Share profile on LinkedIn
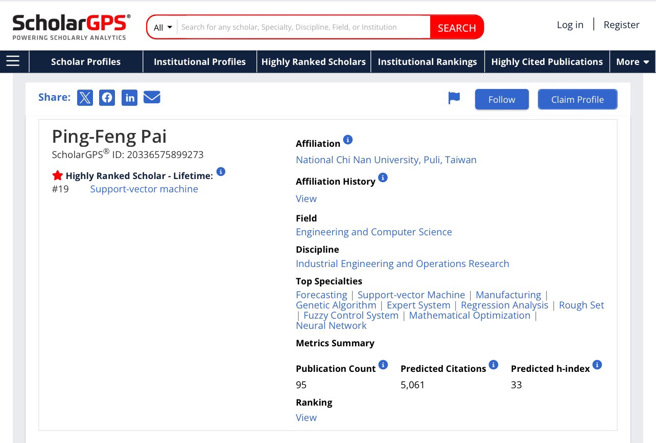Image resolution: width=656 pixels, height=443 pixels. click(x=129, y=97)
